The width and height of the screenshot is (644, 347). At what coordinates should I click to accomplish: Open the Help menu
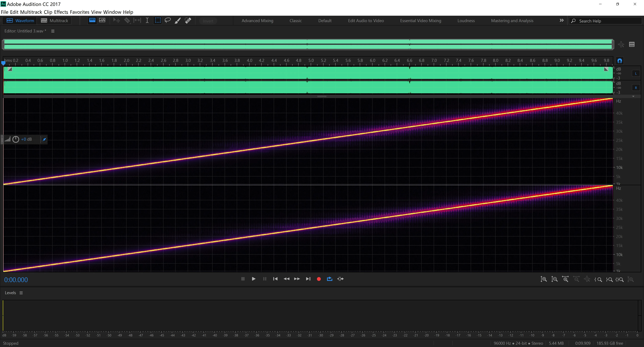tap(128, 12)
